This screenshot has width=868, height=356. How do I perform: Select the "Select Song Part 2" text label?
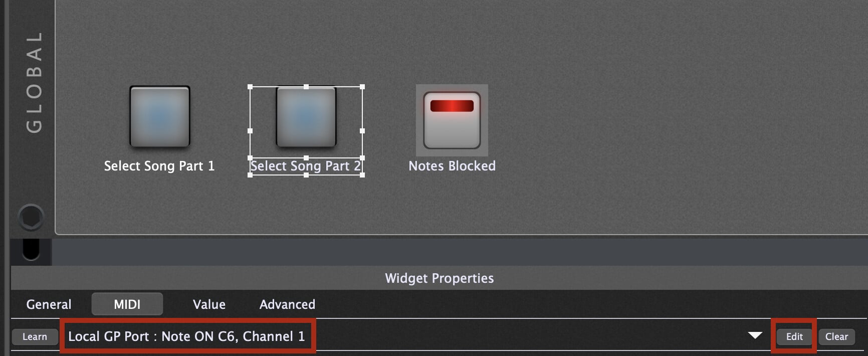(306, 166)
